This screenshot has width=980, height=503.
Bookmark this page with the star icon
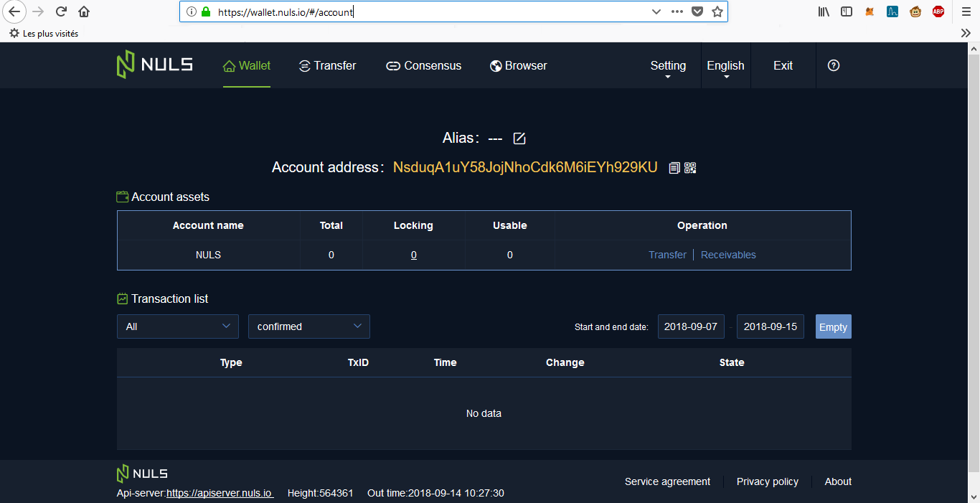coord(717,11)
